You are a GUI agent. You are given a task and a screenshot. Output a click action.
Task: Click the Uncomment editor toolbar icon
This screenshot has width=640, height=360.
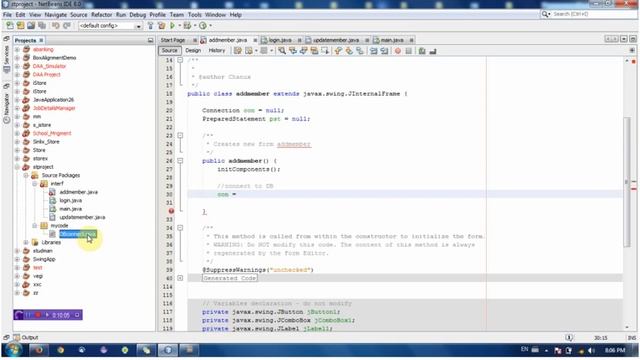coord(433,51)
